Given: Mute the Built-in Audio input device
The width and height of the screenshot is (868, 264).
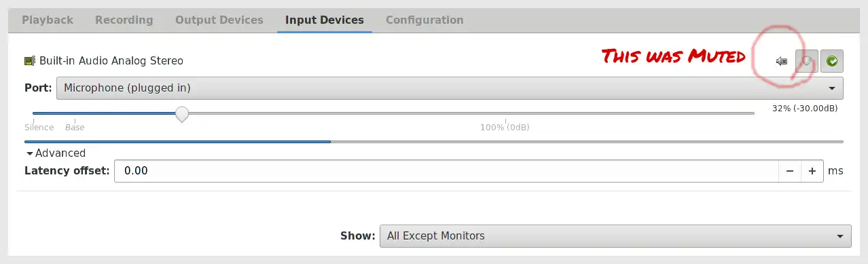Looking at the screenshot, I should point(782,61).
